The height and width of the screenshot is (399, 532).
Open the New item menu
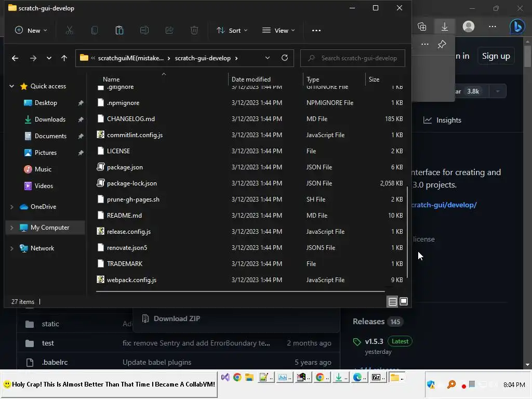(x=31, y=31)
